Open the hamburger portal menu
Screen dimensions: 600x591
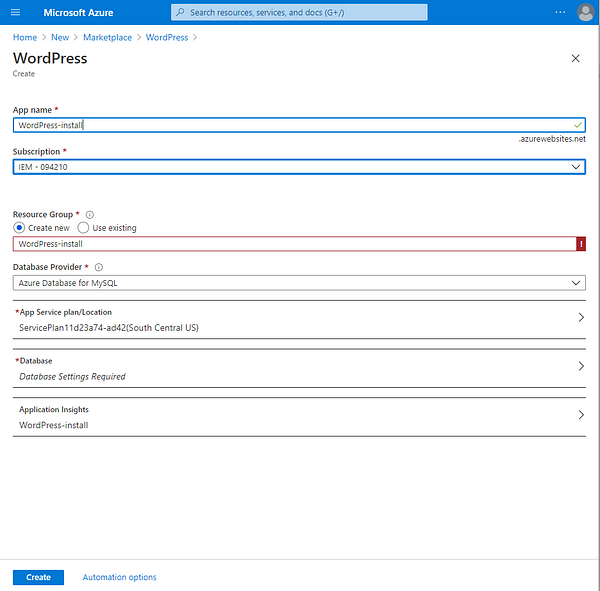15,12
